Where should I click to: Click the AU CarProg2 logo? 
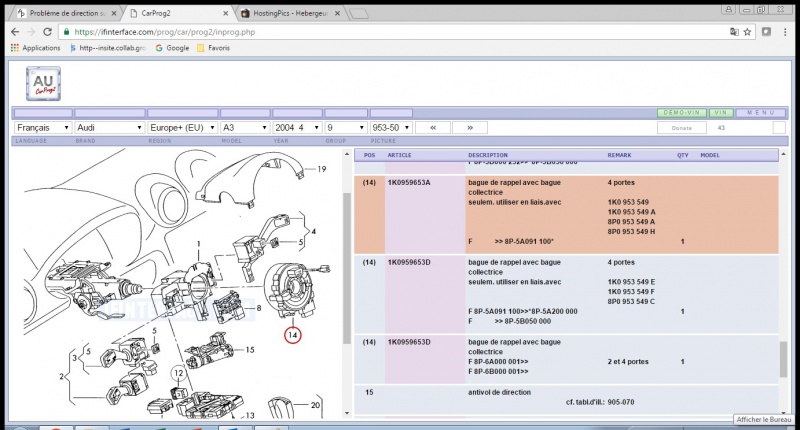43,84
